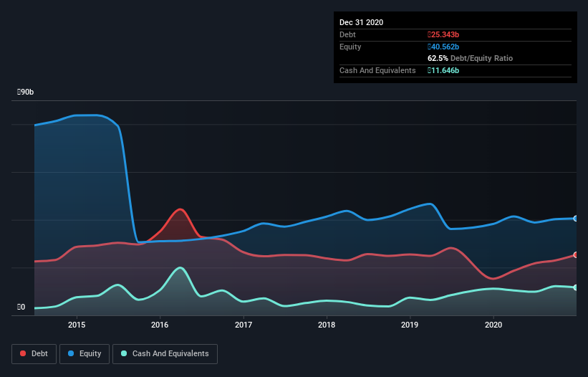Select the 2017 x-axis label

244,325
